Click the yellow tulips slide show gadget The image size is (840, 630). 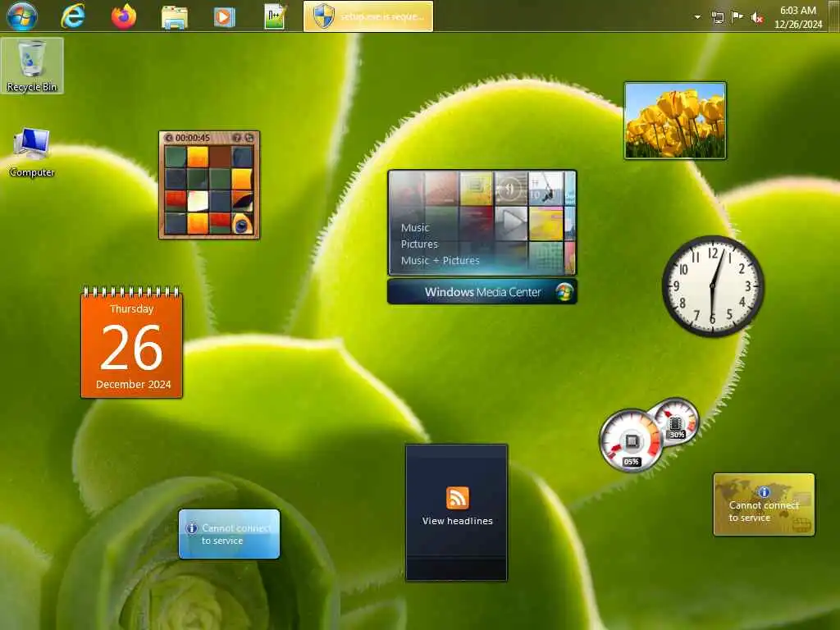pyautogui.click(x=675, y=121)
